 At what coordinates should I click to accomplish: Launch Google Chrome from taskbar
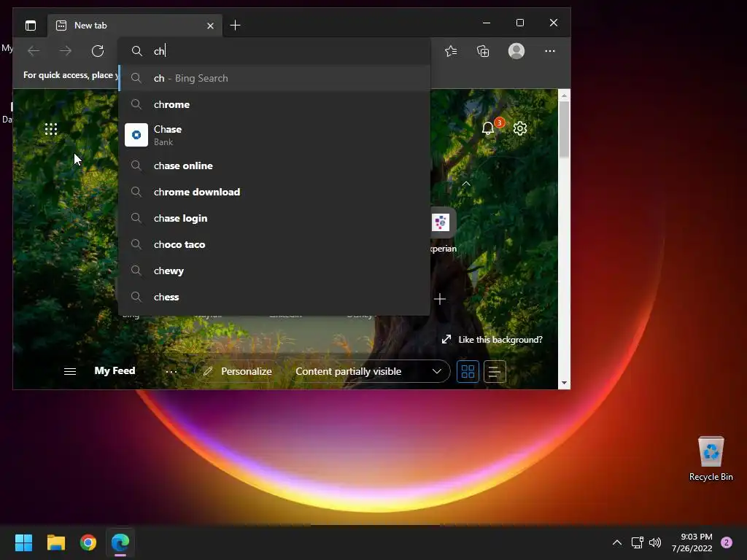point(88,542)
